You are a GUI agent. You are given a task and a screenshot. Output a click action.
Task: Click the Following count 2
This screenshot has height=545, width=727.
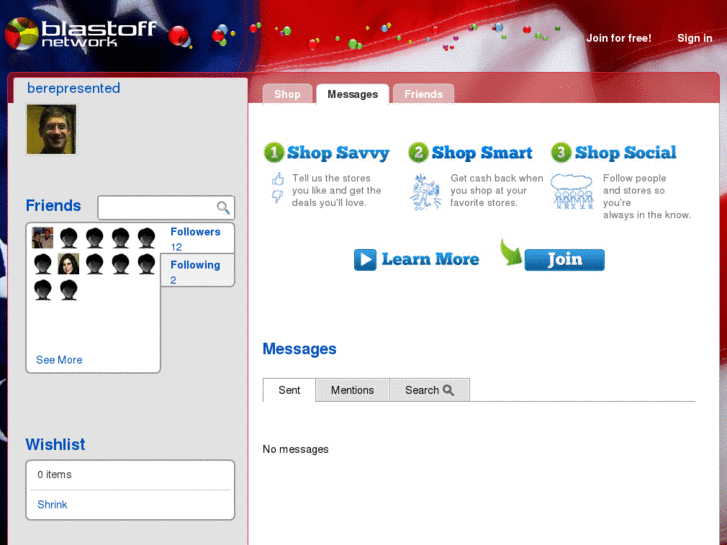(173, 281)
